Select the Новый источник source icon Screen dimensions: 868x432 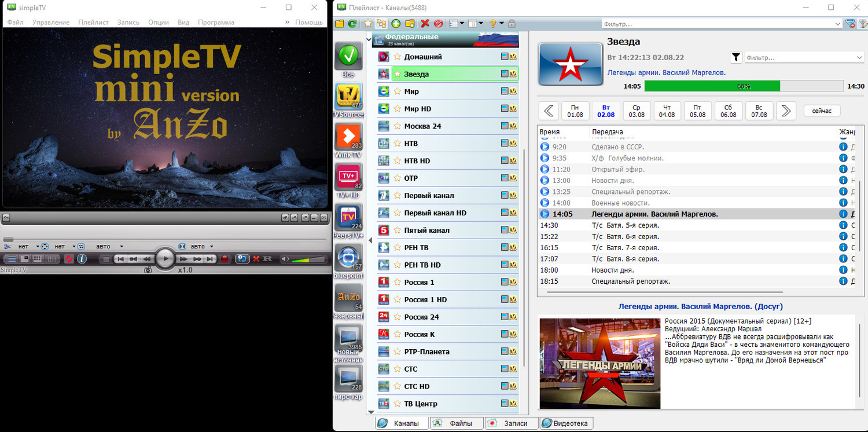pos(348,338)
